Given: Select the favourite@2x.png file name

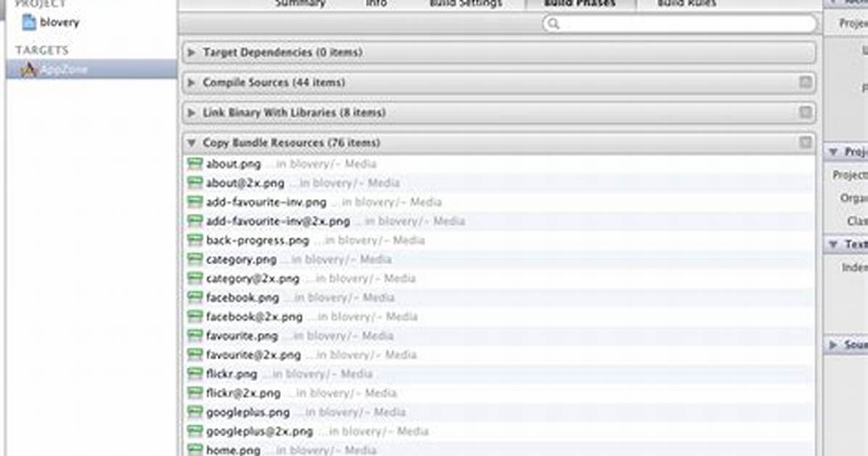Looking at the screenshot, I should coord(253,354).
